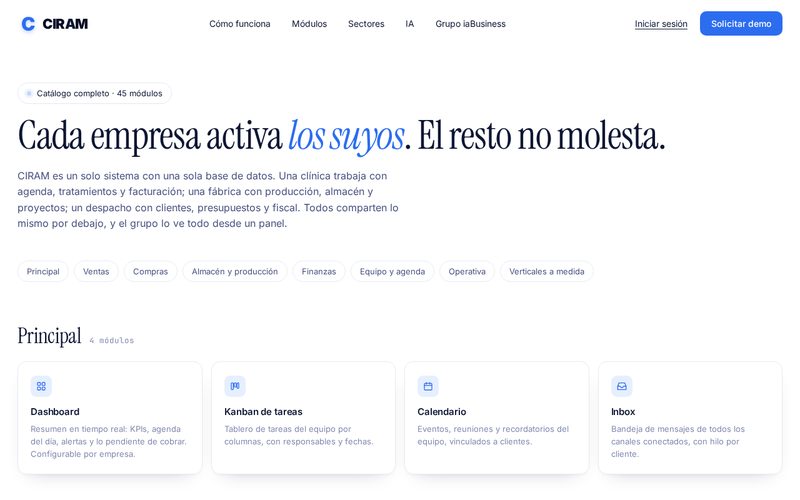This screenshot has width=800, height=500.
Task: Click the paragraph starting 'CIRAM es un solo sistema'
Action: 208,199
